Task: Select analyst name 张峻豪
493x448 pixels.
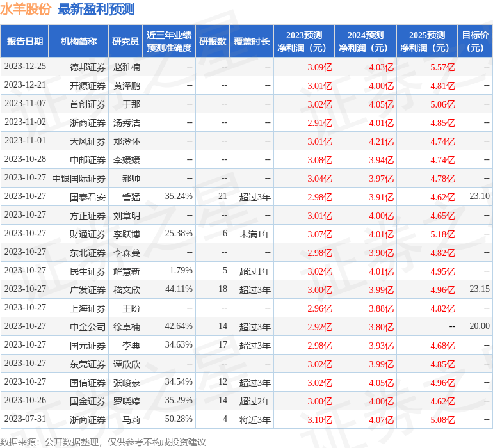Action: pyautogui.click(x=126, y=382)
